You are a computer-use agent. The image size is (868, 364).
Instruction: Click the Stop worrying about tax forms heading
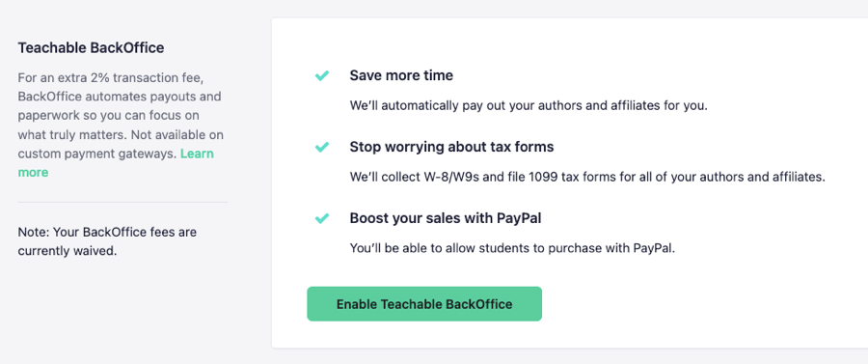click(x=451, y=147)
